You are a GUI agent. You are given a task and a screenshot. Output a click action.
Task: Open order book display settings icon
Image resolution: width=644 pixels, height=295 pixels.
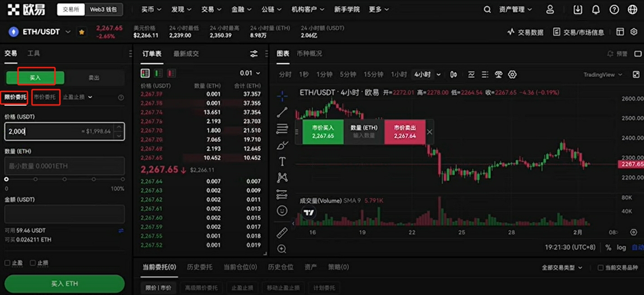tap(254, 54)
